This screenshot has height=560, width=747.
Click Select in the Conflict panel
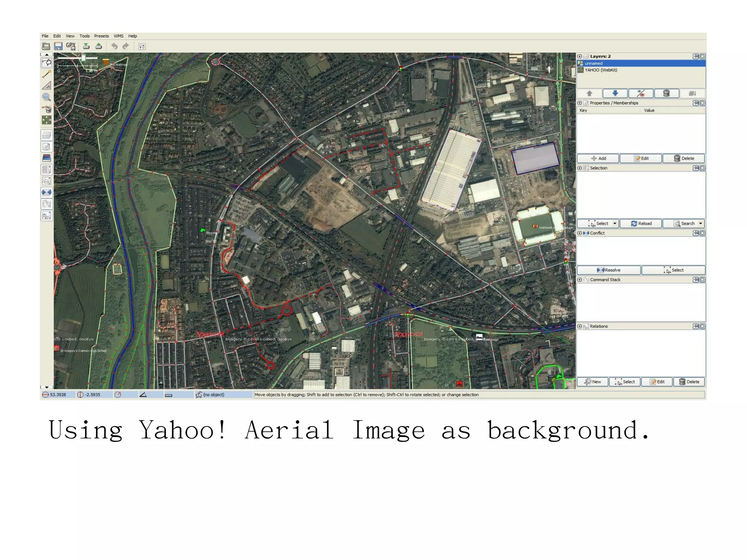point(673,270)
